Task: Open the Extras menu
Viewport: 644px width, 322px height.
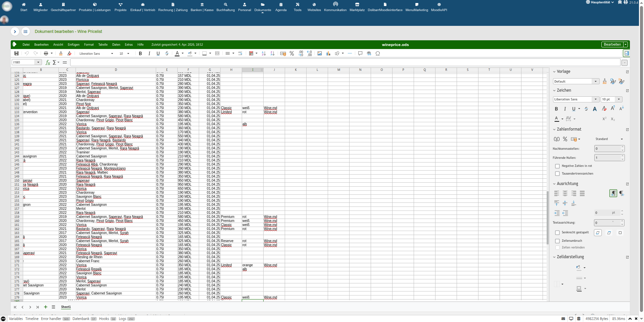Action: pos(129,45)
